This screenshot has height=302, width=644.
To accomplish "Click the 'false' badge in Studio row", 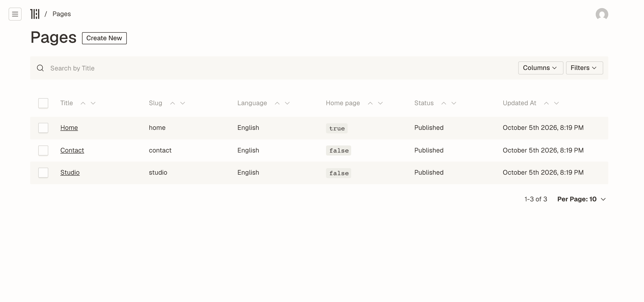I will 339,173.
